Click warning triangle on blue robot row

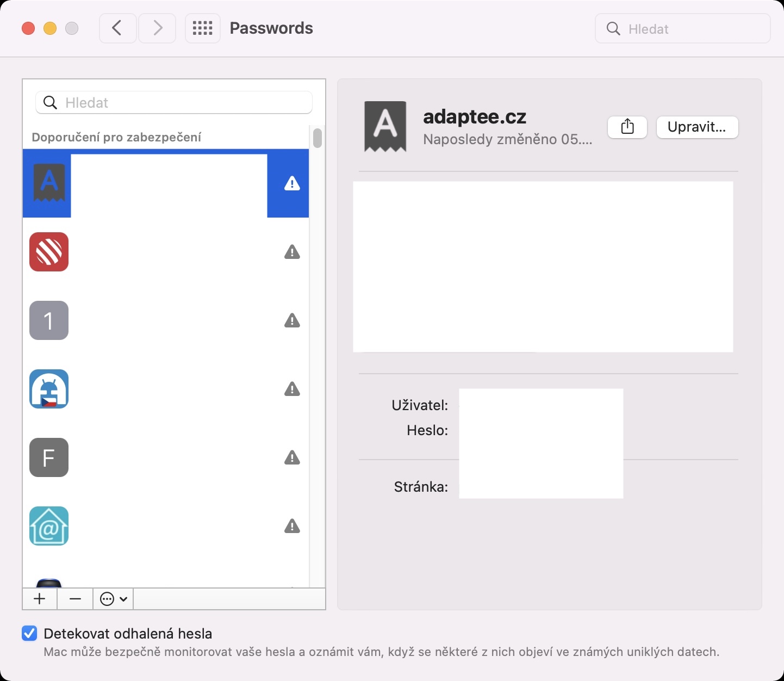coord(293,389)
